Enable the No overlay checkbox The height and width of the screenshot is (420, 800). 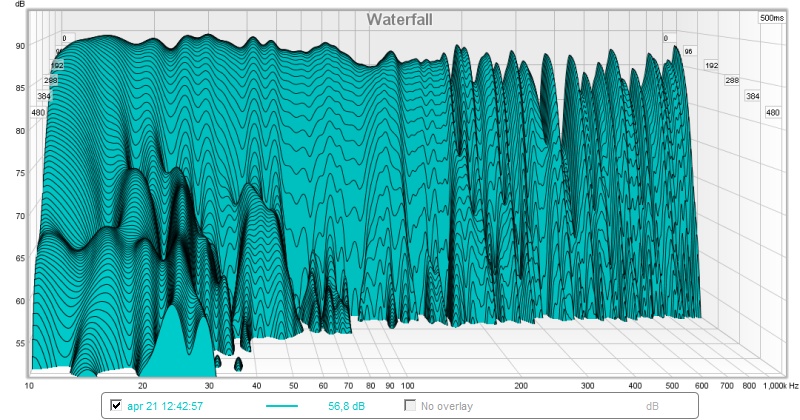410,406
